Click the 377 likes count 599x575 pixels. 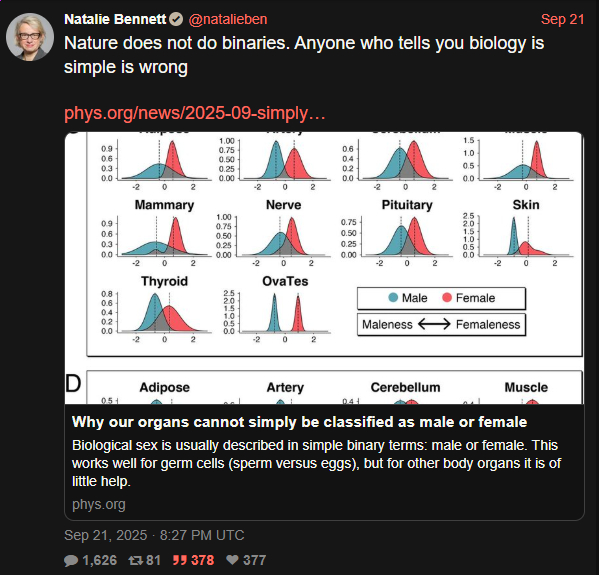tap(254, 560)
